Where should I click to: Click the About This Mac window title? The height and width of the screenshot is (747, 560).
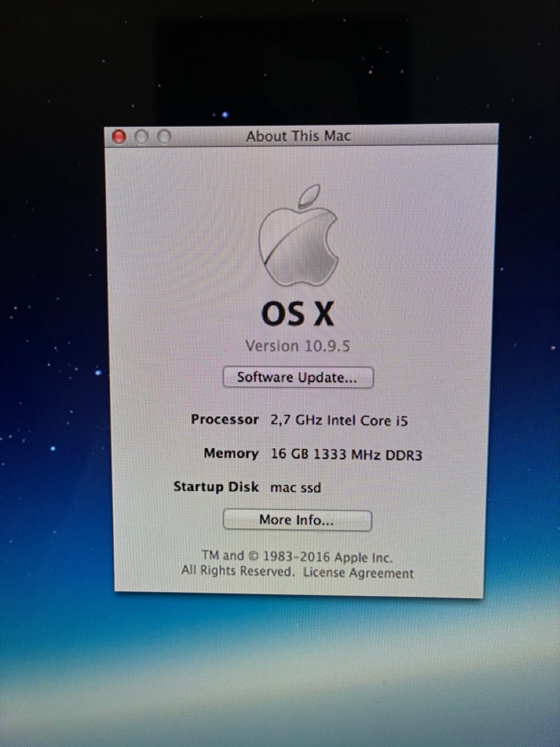coord(298,137)
